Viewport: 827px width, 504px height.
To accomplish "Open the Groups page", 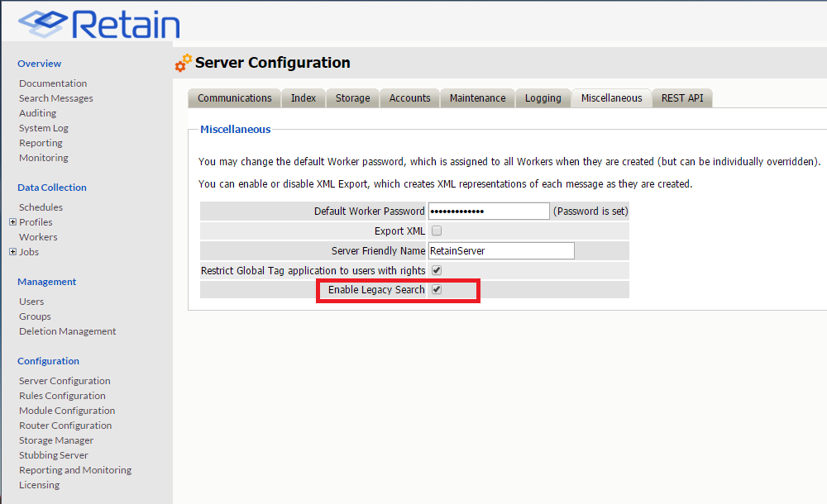I will 35,316.
